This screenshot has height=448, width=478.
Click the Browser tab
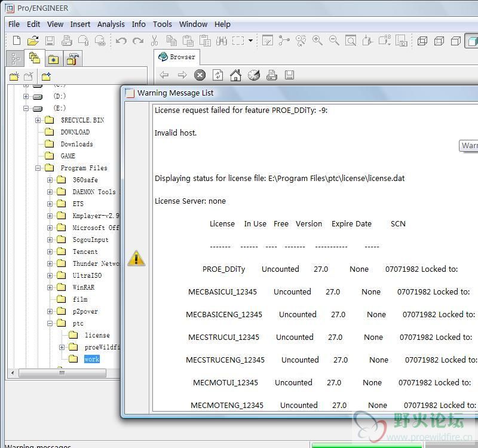[x=177, y=57]
